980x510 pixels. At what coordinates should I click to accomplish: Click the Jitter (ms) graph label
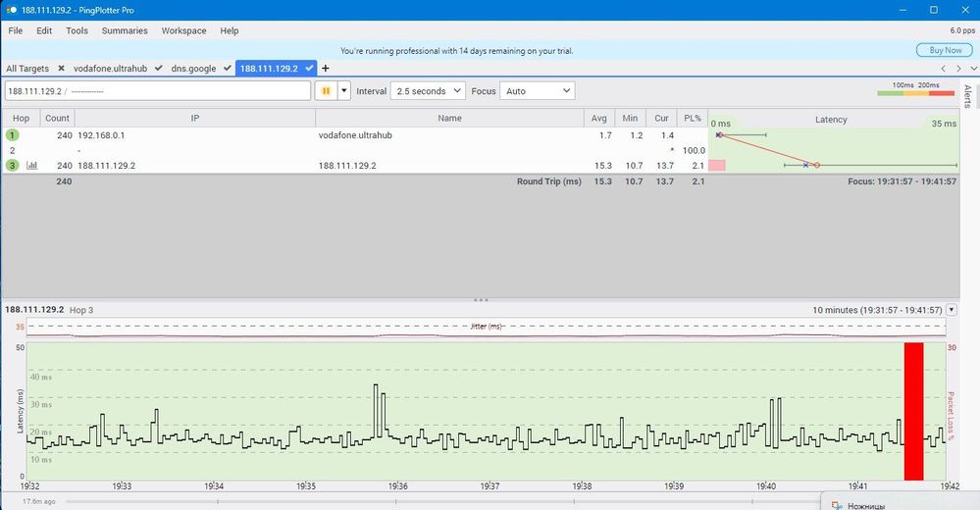click(487, 327)
